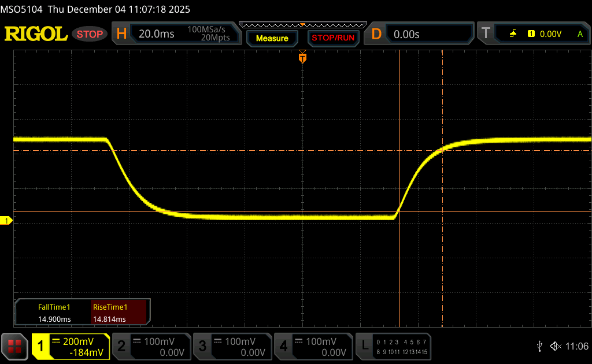
Task: Toggle channel 1 at 200mV scale
Action: (x=71, y=347)
